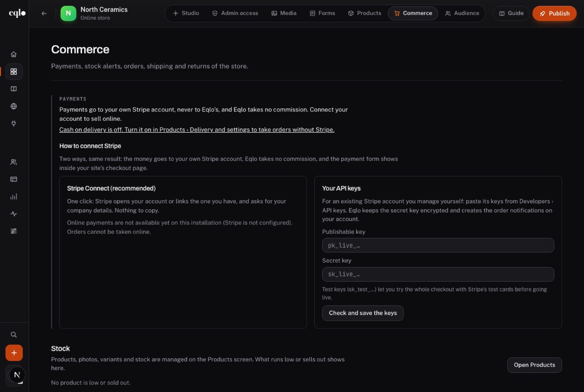This screenshot has width=584, height=392.
Task: Switch to the Products tab
Action: 365,13
